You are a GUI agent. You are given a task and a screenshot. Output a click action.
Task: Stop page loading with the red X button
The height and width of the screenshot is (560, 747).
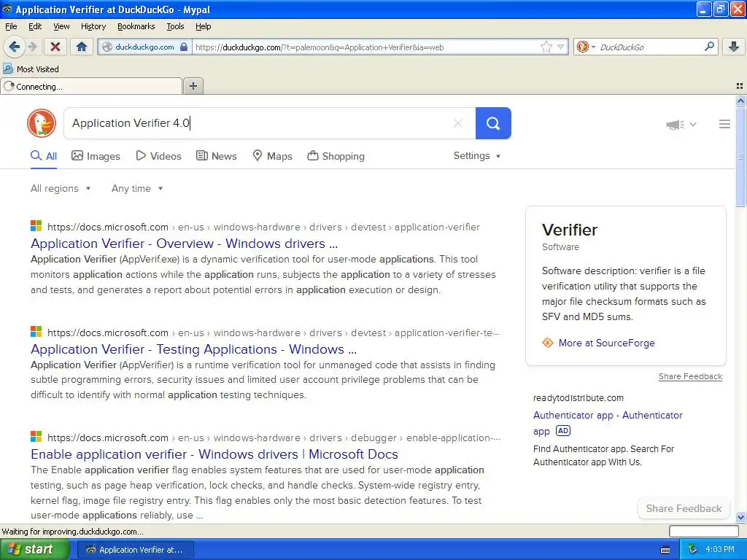pyautogui.click(x=55, y=47)
